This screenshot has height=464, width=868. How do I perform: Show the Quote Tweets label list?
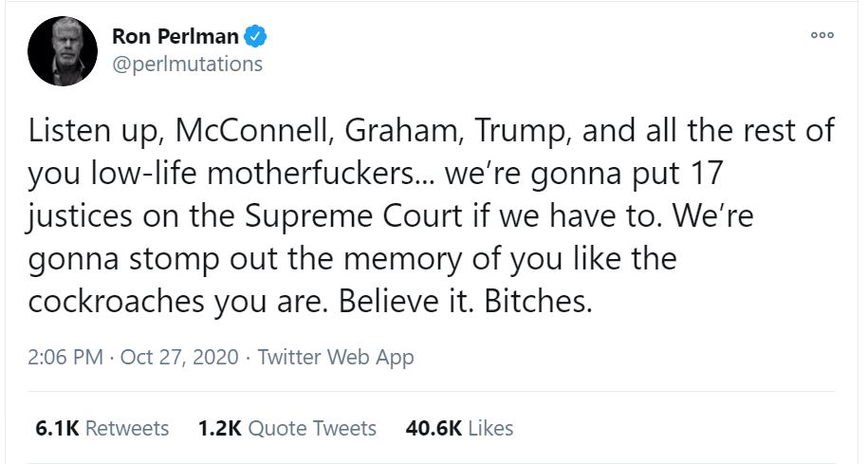coord(311,428)
